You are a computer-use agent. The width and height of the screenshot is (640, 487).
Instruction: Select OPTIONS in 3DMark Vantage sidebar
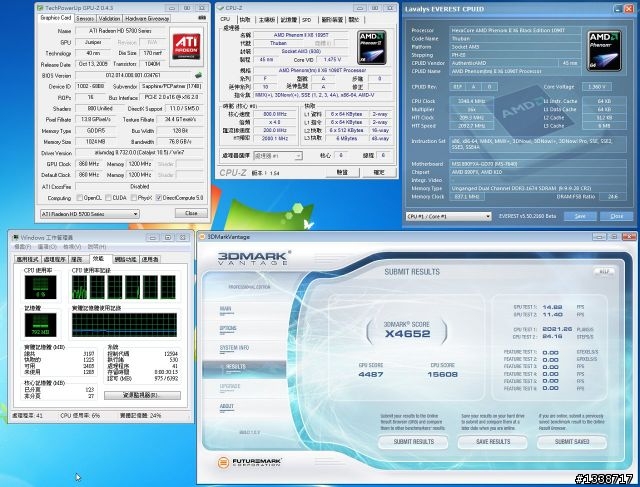228,329
